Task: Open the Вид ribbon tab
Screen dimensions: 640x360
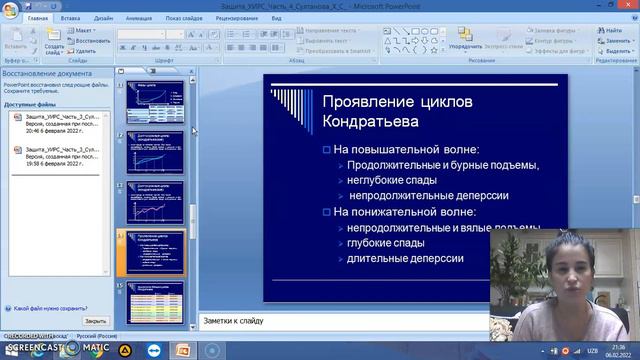Action: pos(276,18)
